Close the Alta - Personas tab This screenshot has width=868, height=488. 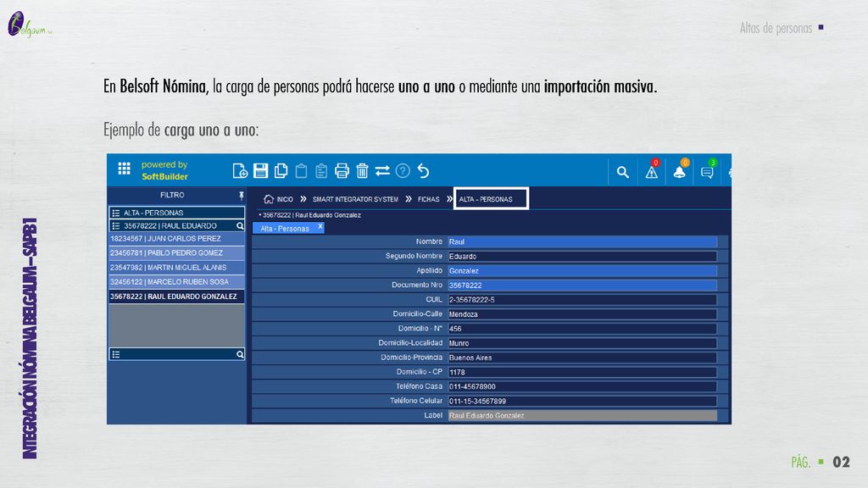point(320,227)
